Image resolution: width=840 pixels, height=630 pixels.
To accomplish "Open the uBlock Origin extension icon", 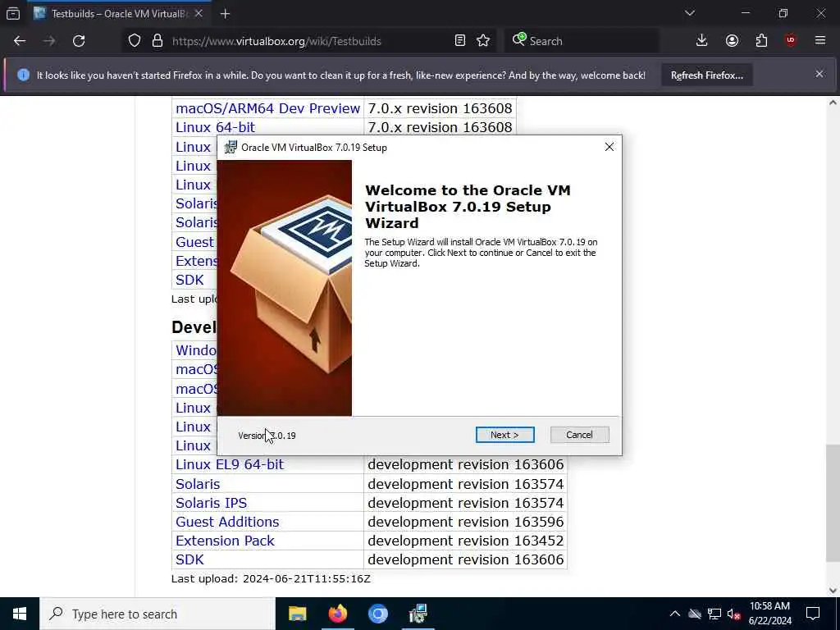I will [791, 41].
